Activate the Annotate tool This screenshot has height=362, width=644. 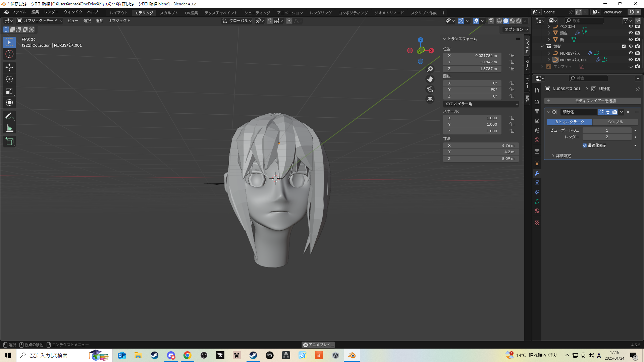pos(9,116)
